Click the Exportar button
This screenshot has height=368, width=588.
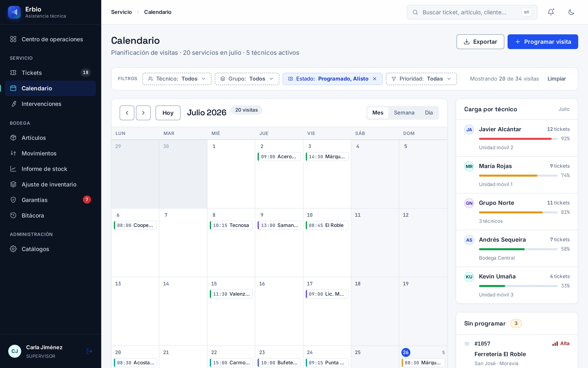tap(480, 42)
